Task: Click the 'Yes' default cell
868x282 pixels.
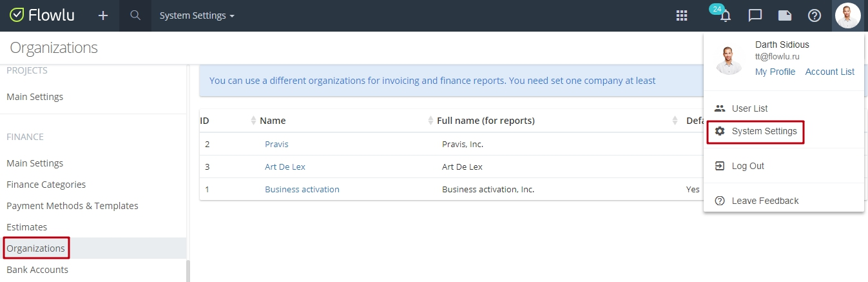Action: [693, 189]
